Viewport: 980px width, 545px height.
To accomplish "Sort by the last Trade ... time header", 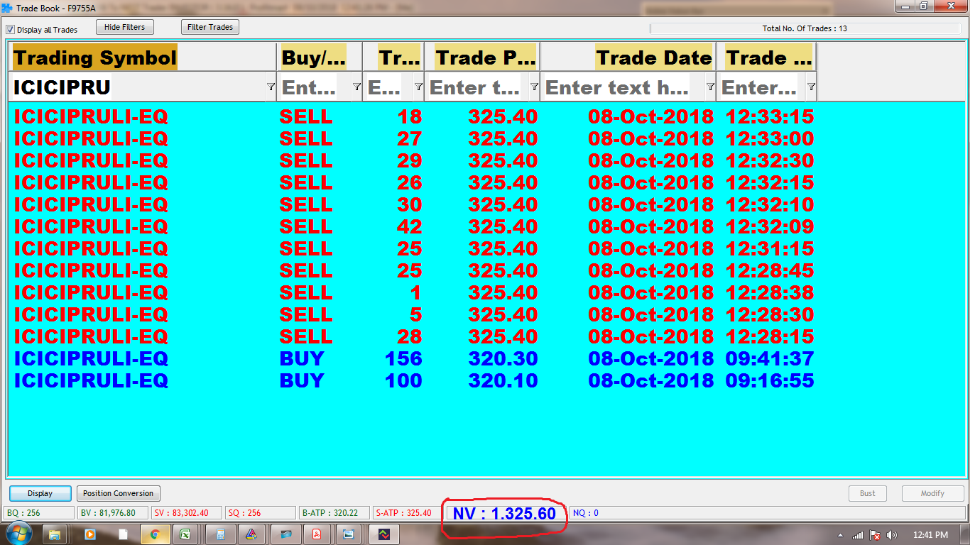I will (767, 57).
